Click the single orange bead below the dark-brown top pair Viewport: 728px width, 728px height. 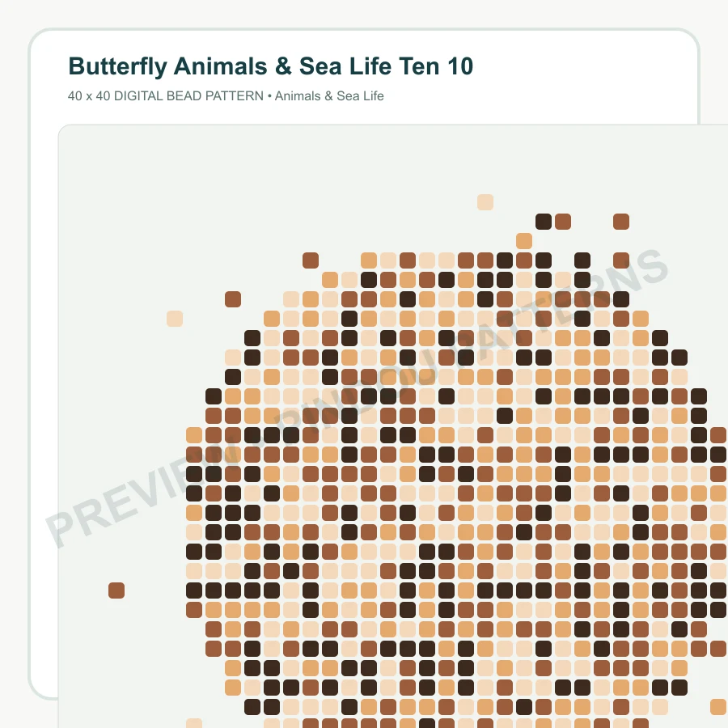click(x=524, y=241)
